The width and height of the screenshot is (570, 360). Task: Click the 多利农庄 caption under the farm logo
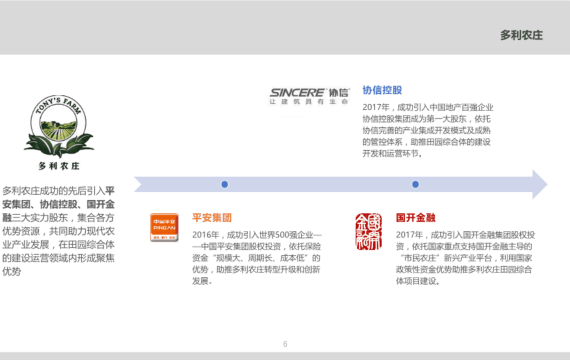tap(59, 166)
